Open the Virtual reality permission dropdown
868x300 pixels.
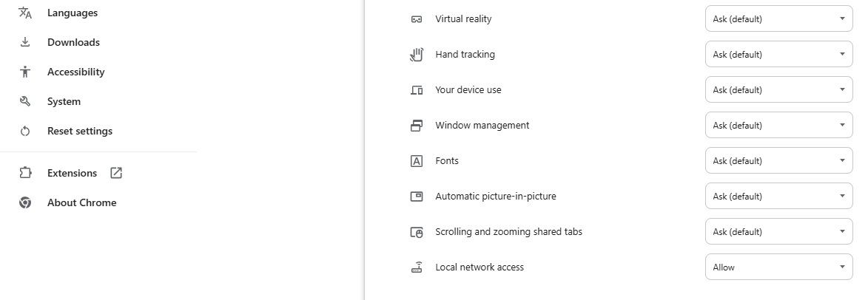click(x=778, y=19)
